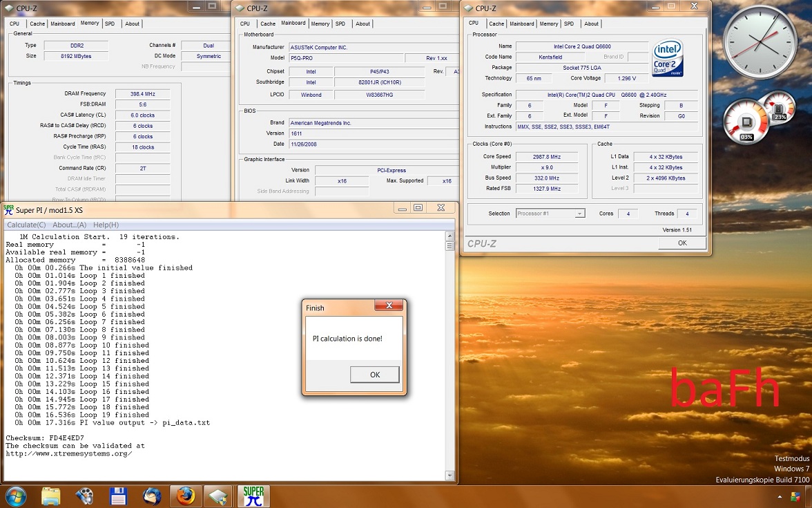
Task: Open Thunderbird mail from the taskbar
Action: tap(152, 496)
